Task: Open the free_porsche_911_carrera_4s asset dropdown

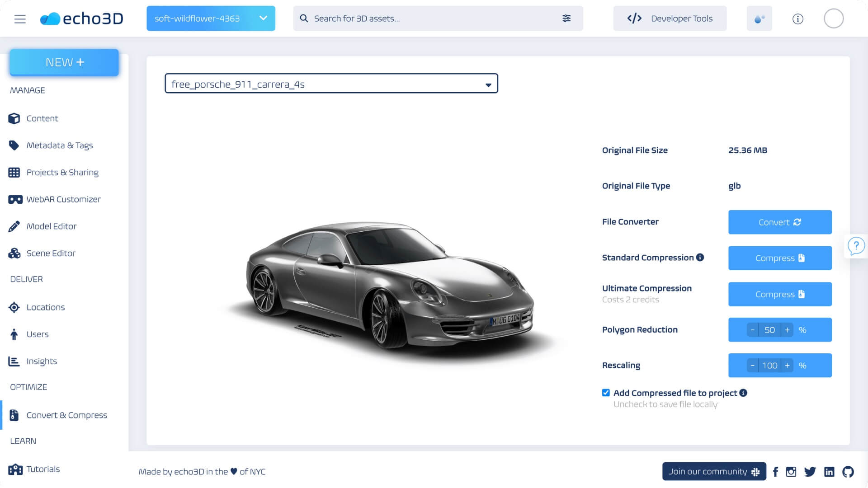Action: 331,84
